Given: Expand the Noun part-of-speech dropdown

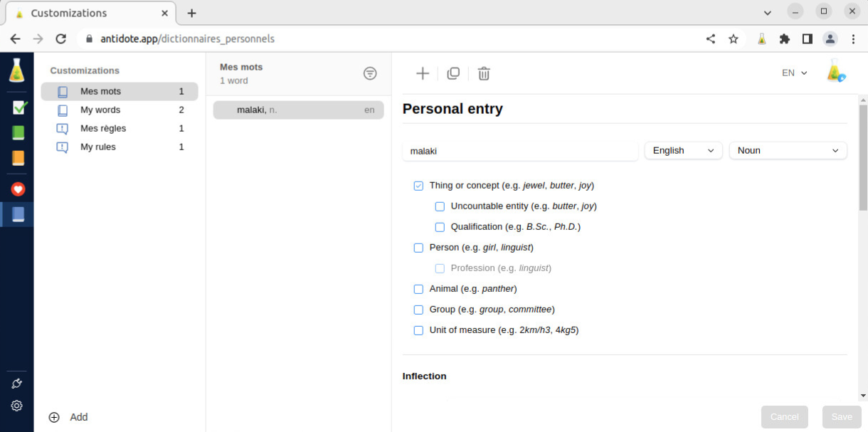Looking at the screenshot, I should (788, 151).
